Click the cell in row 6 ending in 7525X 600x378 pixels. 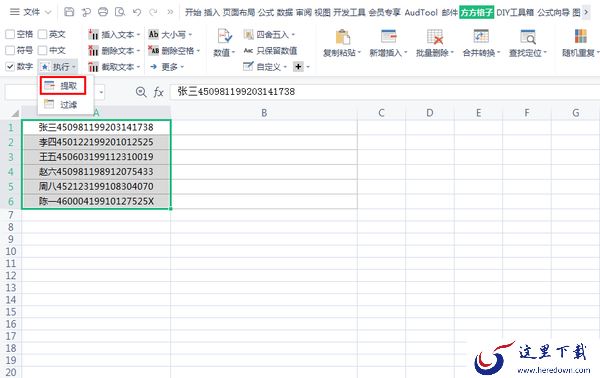96,201
